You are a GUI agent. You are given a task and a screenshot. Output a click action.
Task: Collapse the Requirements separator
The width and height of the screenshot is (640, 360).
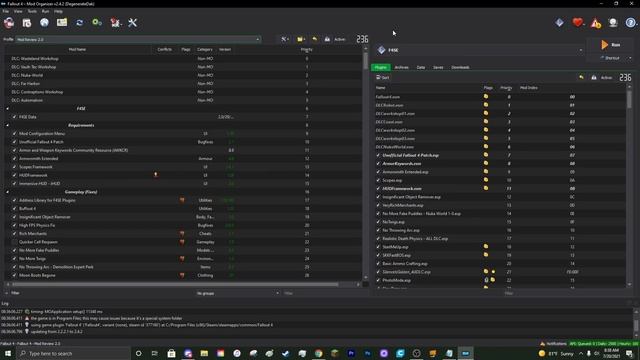[x=7, y=125]
